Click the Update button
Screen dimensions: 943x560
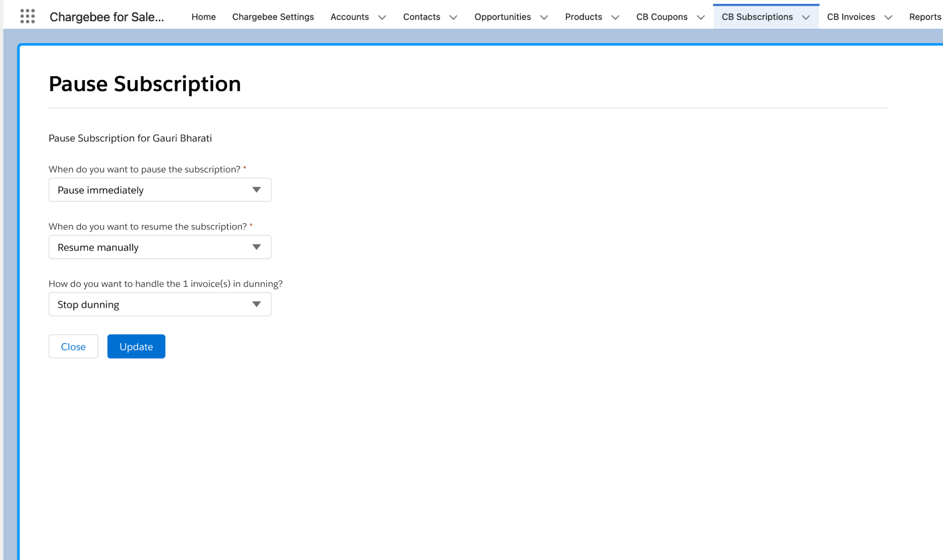coord(136,347)
